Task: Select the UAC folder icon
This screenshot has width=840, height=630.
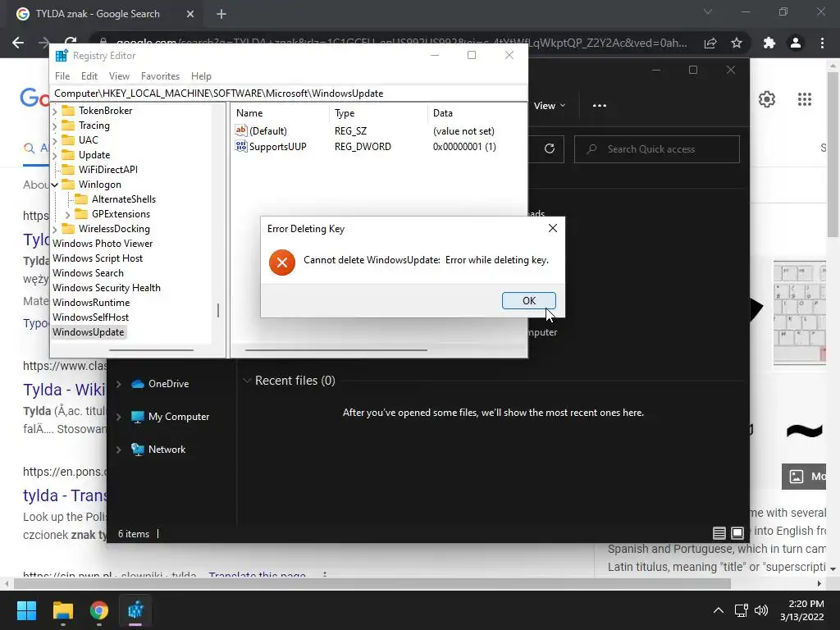Action: point(68,139)
